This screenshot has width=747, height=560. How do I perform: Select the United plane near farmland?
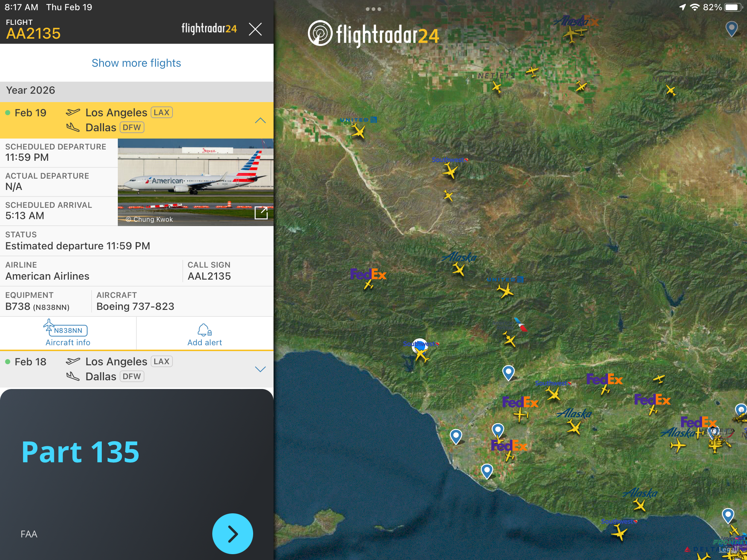click(x=359, y=131)
